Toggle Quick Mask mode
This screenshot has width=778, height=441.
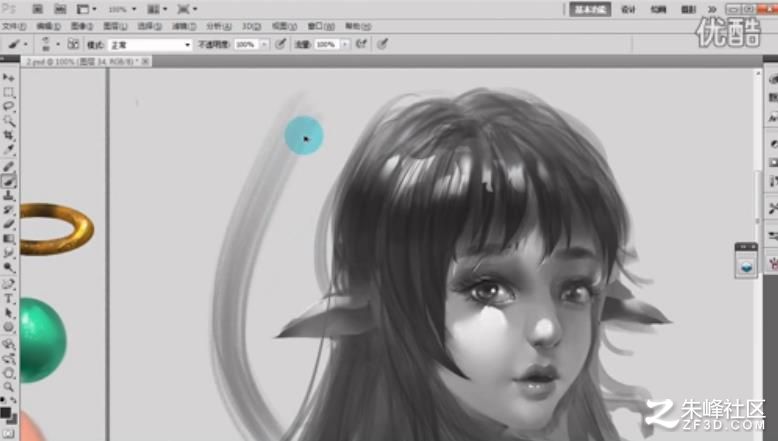8,434
